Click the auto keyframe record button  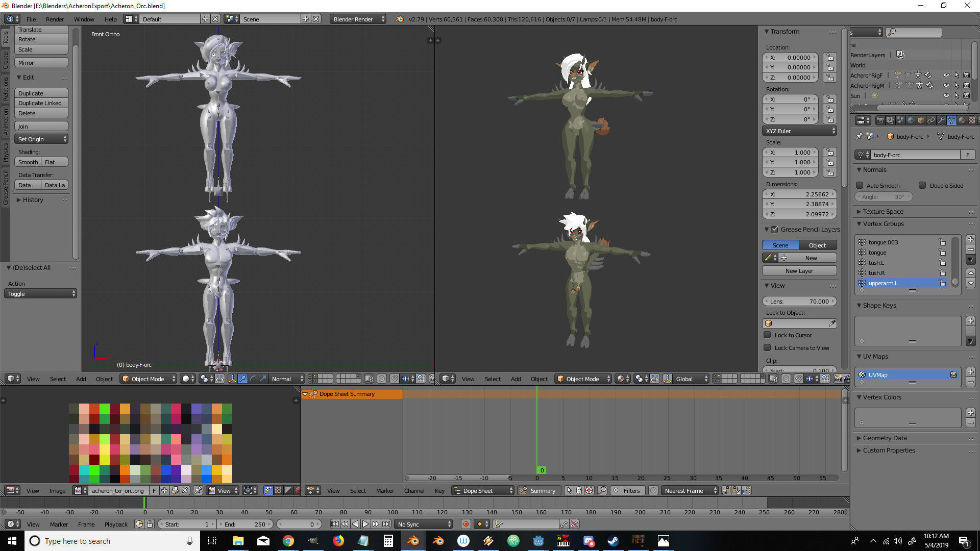[x=465, y=524]
